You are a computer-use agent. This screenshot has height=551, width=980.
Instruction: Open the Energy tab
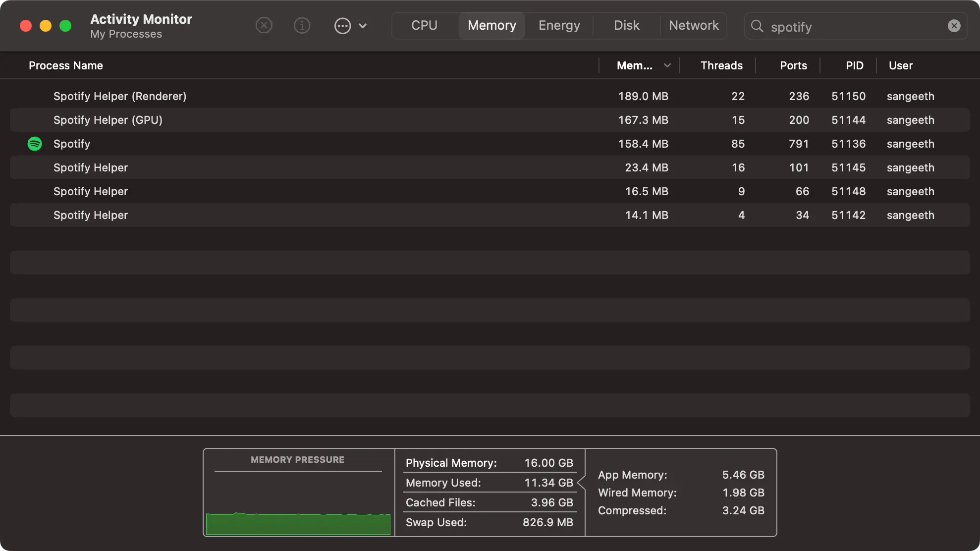coord(559,25)
